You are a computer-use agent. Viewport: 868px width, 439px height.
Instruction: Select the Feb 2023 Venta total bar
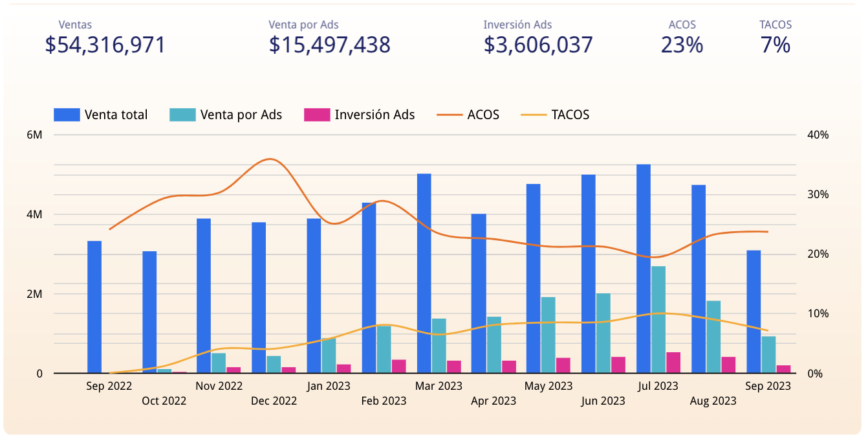click(x=369, y=288)
